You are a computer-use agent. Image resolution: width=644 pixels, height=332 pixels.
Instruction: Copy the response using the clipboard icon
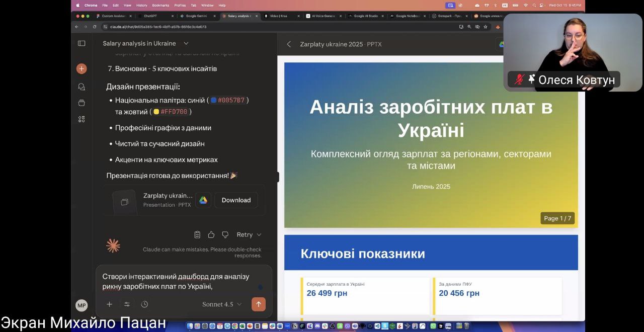[x=197, y=234]
